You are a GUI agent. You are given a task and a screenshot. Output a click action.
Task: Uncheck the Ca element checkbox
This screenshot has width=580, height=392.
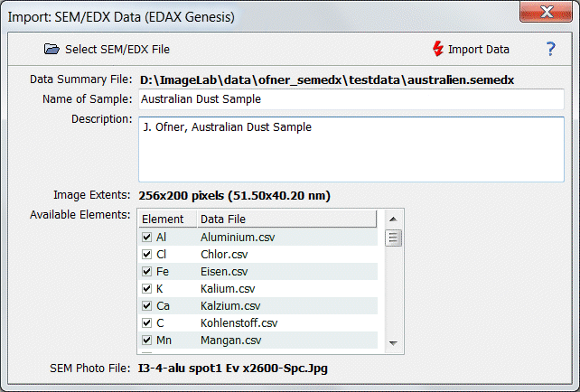click(147, 306)
